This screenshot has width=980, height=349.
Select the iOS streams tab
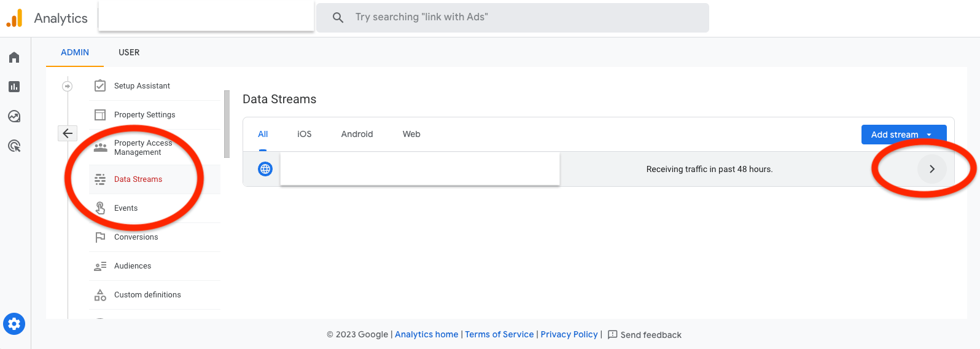pos(305,134)
